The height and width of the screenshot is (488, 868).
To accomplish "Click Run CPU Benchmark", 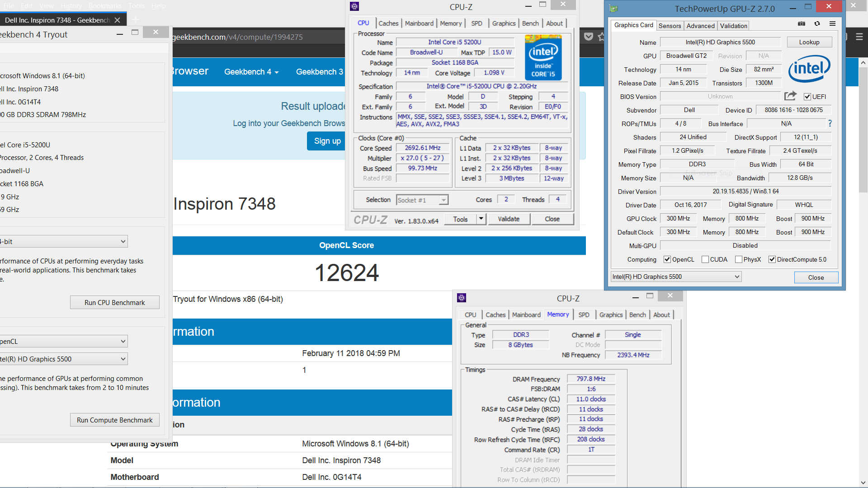I will click(x=115, y=302).
